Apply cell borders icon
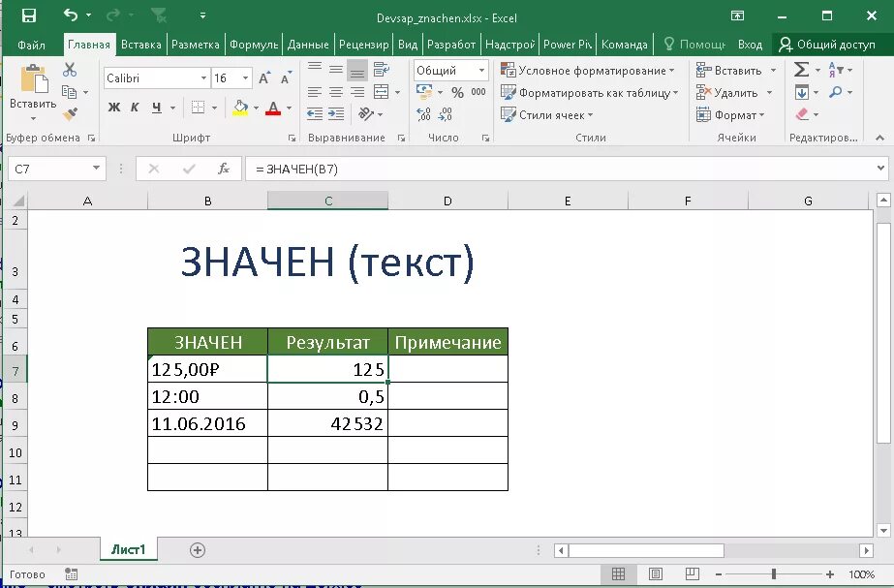This screenshot has width=894, height=588. click(198, 108)
